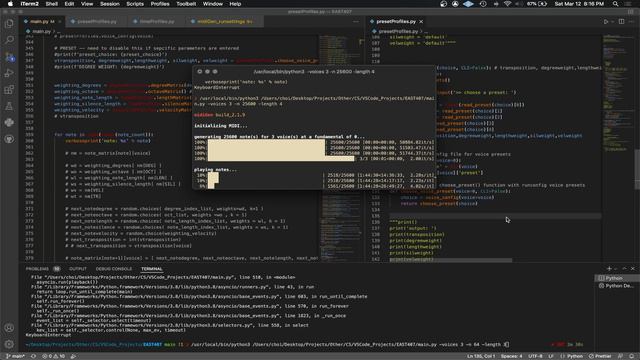Show errors and warnings count in status bar
640x360 pixels.
[x=53, y=356]
